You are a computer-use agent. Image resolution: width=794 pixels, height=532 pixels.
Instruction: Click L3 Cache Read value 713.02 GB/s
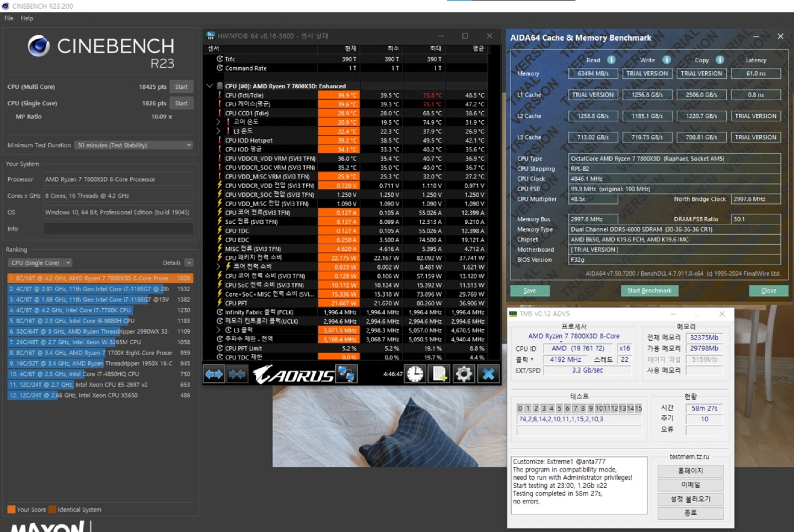click(x=593, y=137)
